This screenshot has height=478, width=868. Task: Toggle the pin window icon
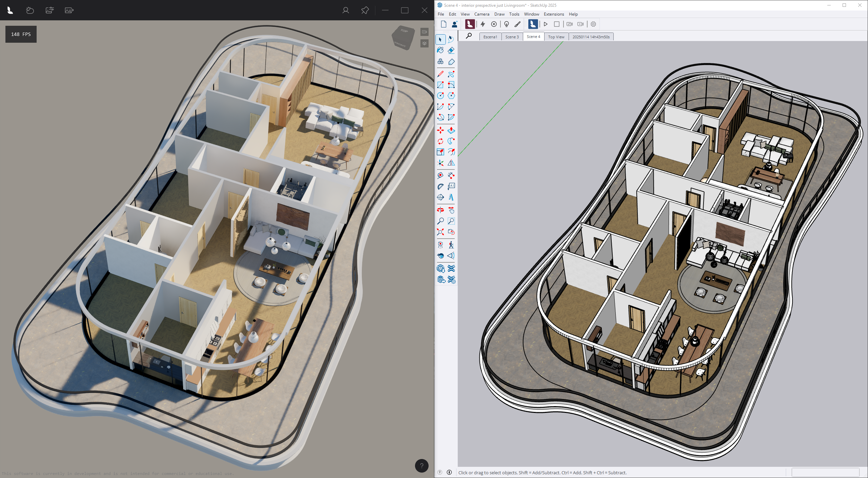365,10
